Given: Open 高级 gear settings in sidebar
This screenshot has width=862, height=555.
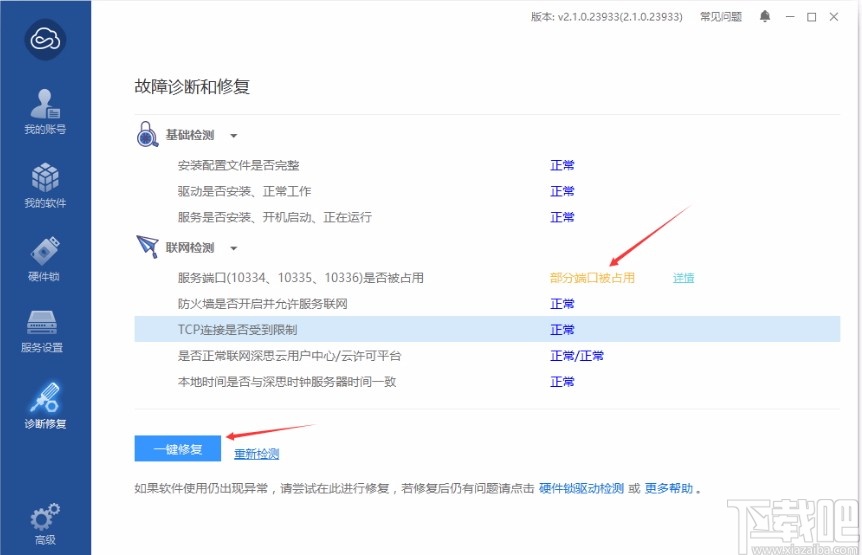Looking at the screenshot, I should pyautogui.click(x=45, y=524).
